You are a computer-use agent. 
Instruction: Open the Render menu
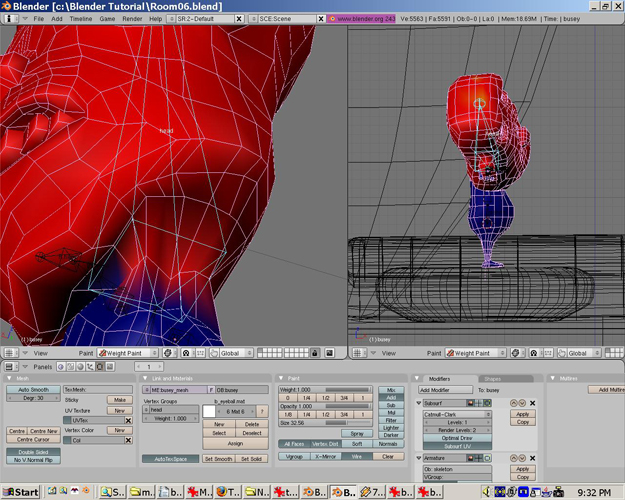[131, 19]
